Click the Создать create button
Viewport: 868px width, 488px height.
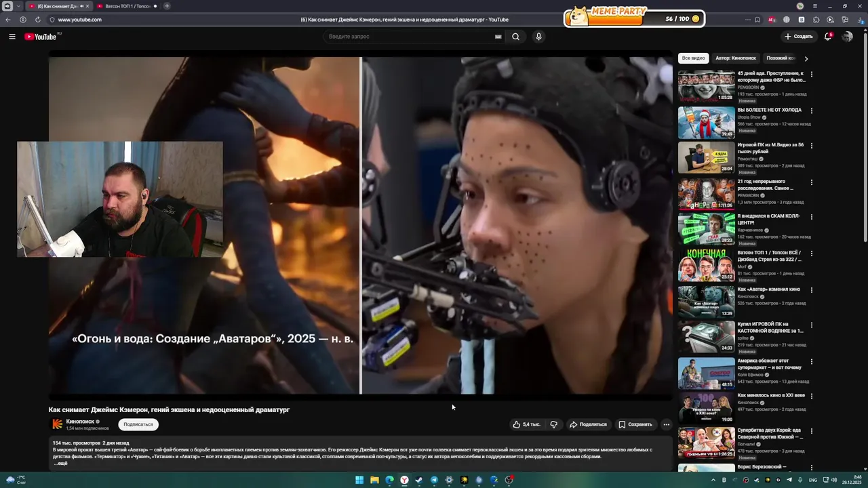[798, 37]
